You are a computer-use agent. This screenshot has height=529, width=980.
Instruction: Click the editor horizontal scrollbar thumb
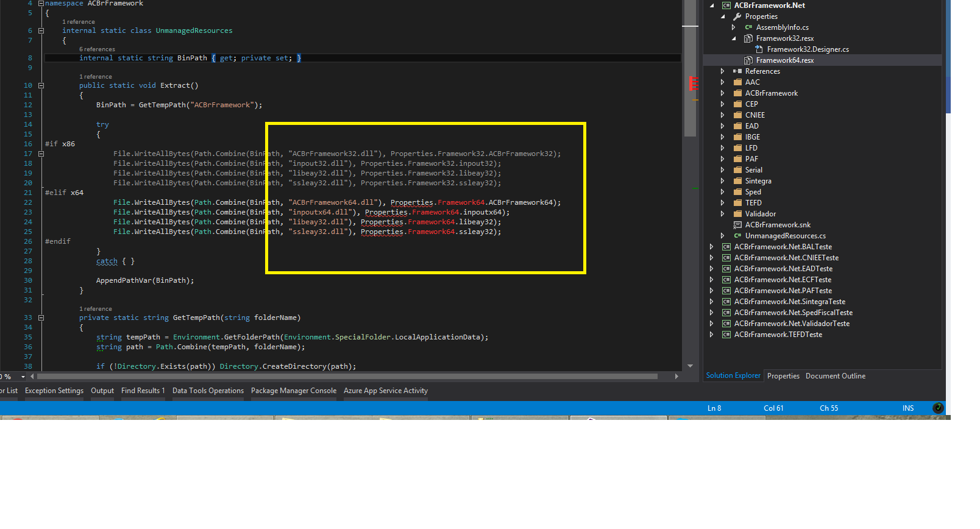347,377
